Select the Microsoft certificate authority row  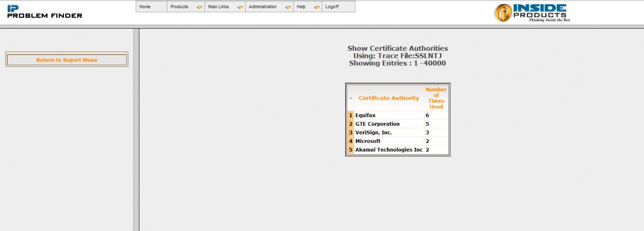pyautogui.click(x=368, y=141)
